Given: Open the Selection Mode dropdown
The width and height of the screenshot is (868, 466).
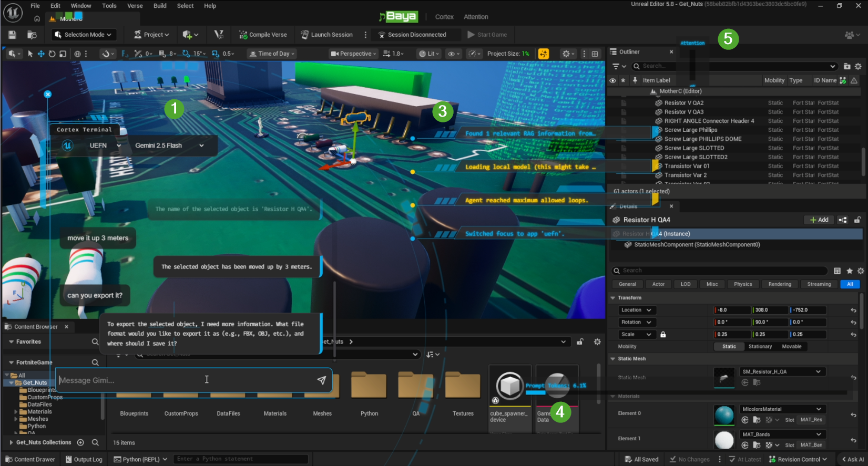Looking at the screenshot, I should (x=85, y=35).
